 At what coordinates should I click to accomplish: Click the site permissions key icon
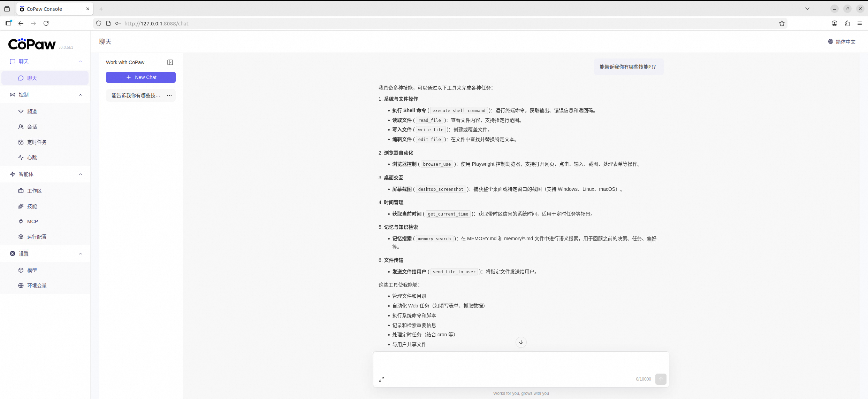click(x=118, y=23)
